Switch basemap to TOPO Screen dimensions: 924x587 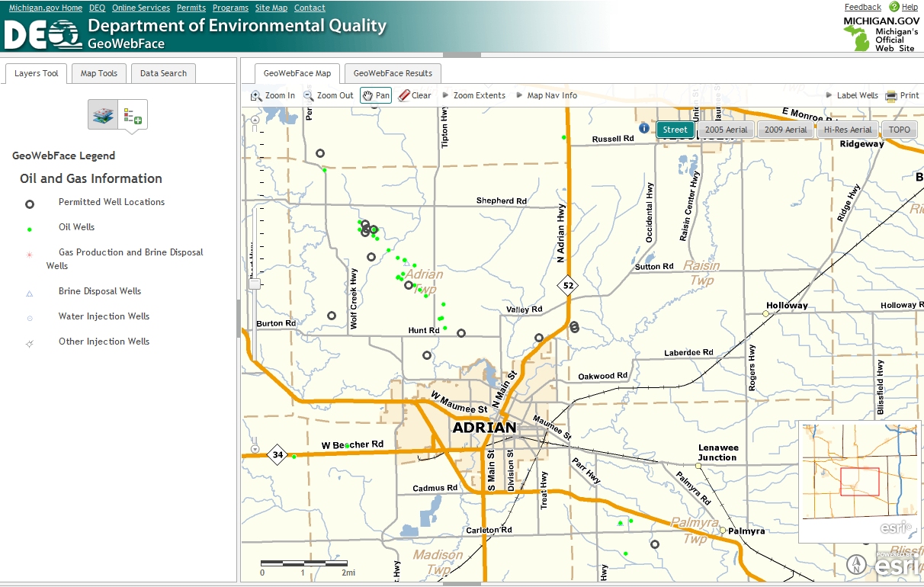[900, 130]
